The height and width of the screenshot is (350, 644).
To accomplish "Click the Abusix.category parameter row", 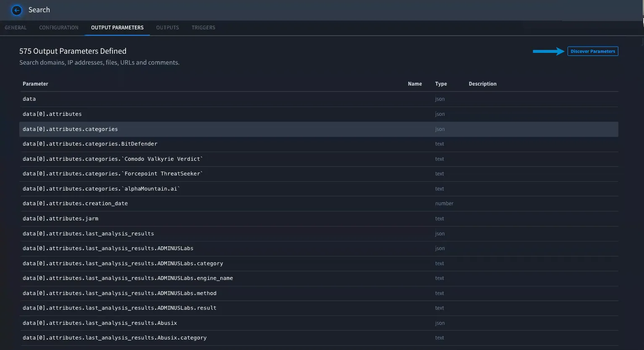I will click(319, 338).
